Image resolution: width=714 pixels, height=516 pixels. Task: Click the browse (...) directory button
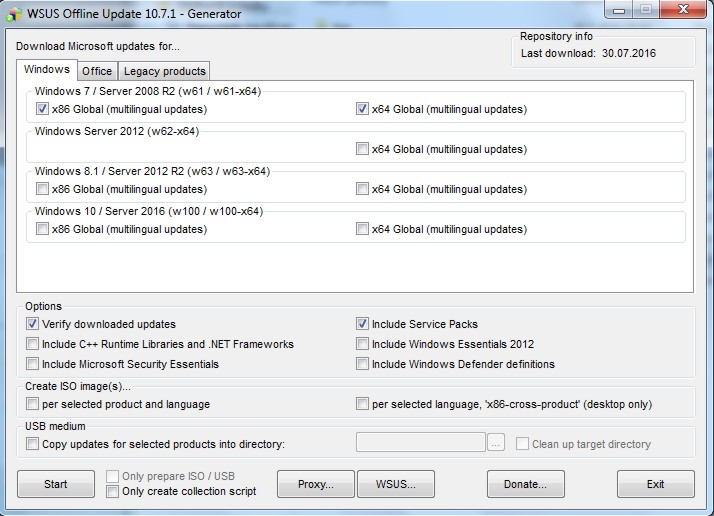point(496,443)
